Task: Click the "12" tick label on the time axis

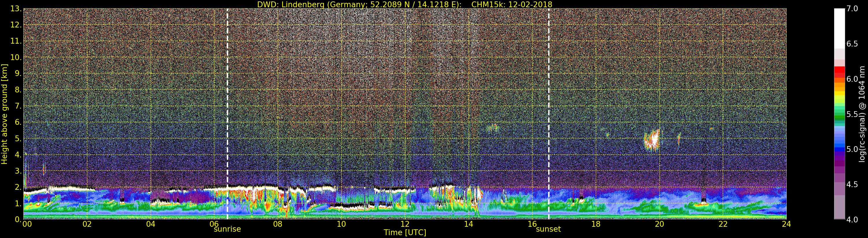Action: 405,224
